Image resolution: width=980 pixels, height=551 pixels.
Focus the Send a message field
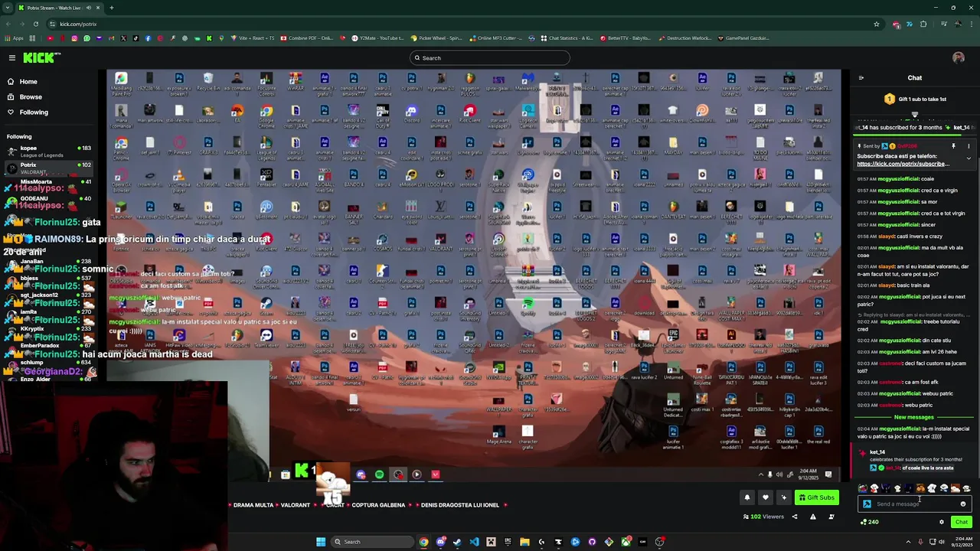coord(915,504)
